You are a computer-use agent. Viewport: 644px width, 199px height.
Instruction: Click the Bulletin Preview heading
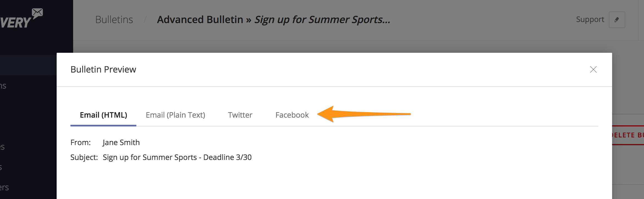tap(103, 70)
